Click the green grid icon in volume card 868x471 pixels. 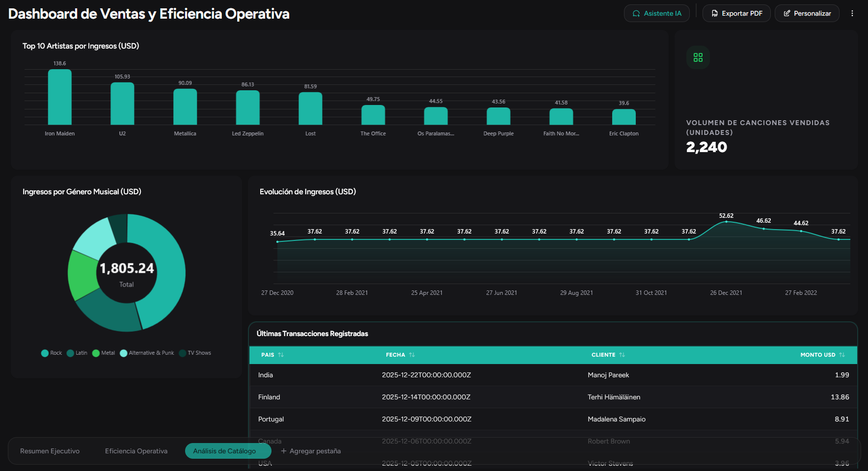click(698, 57)
